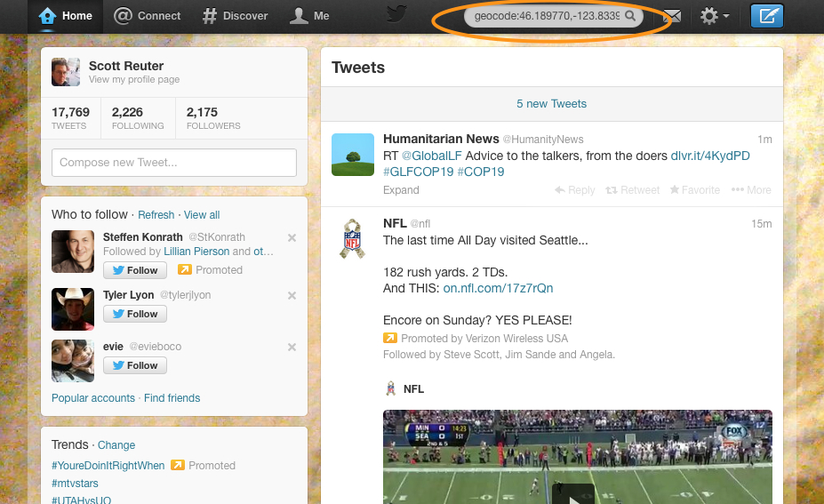Click Humanitarian News avatar
Viewport: 824px width, 504px height.
pyautogui.click(x=353, y=155)
